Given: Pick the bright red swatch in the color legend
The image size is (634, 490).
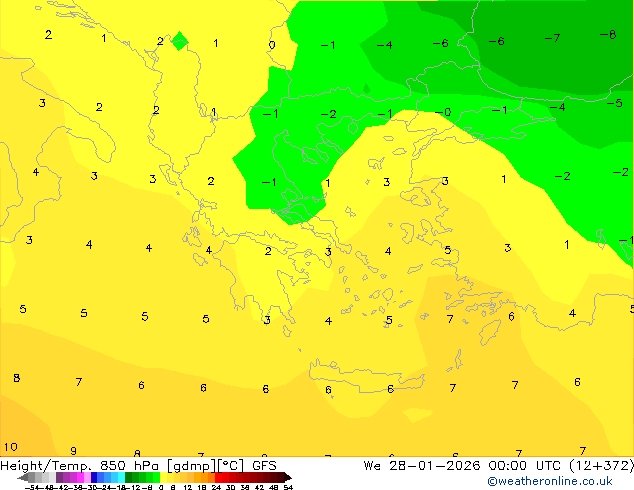Looking at the screenshot, I should 218,477.
